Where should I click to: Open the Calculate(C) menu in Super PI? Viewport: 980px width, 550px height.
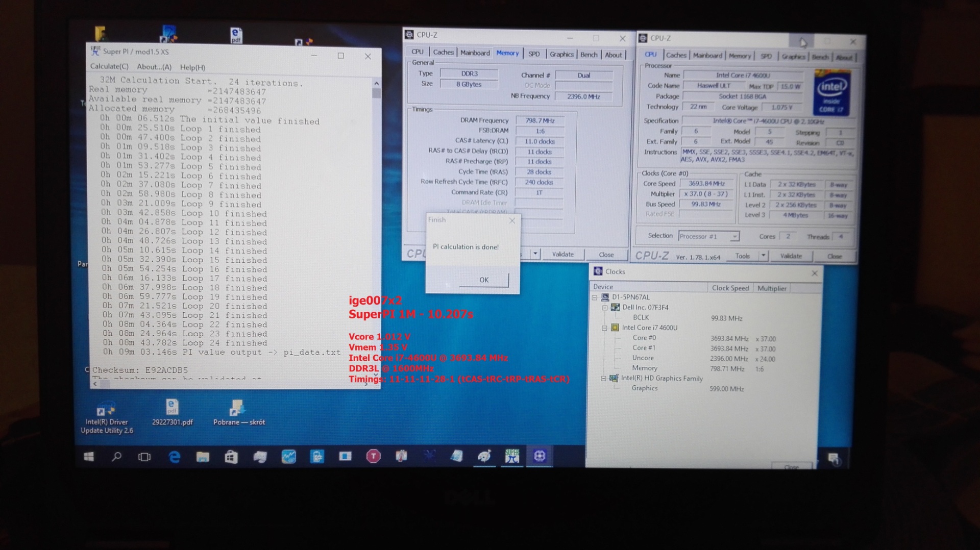tap(109, 66)
